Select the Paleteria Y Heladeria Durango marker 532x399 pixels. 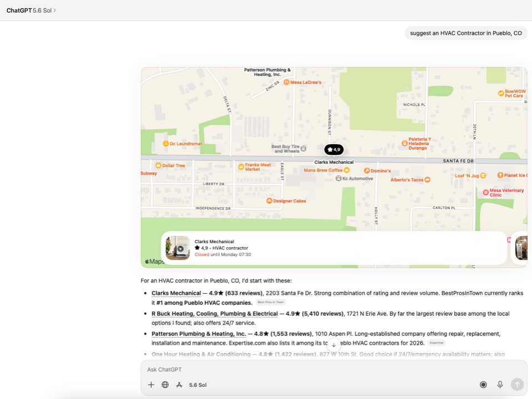click(404, 144)
